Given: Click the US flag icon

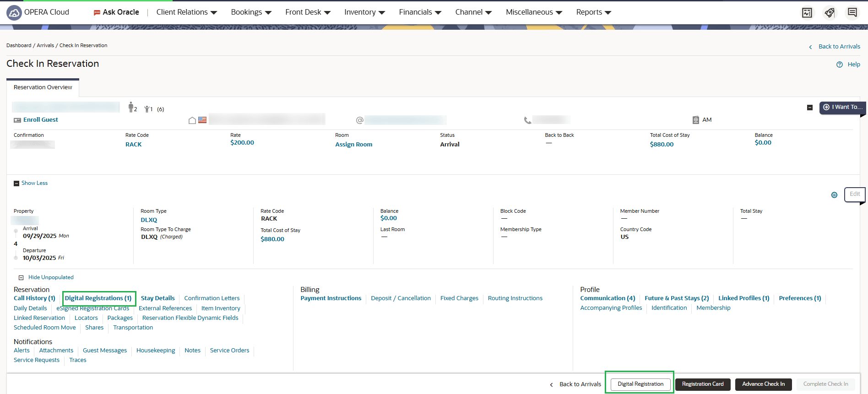Looking at the screenshot, I should (x=202, y=120).
